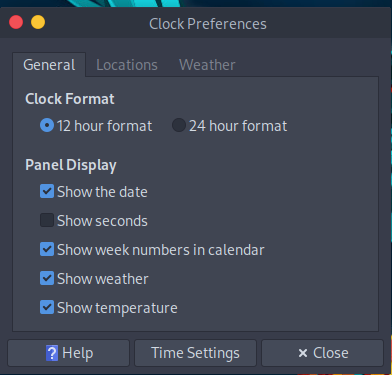Toggle the Show weather checkbox
Viewport: 392px width, 375px height.
click(x=47, y=278)
